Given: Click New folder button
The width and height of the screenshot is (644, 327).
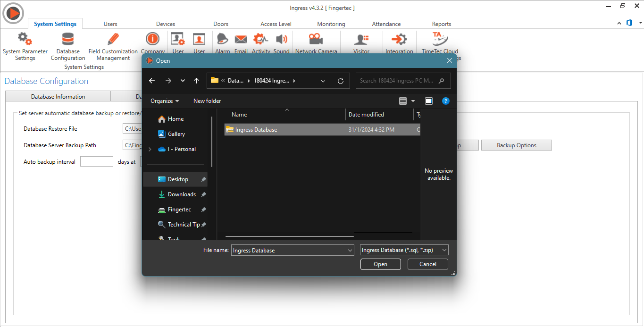Looking at the screenshot, I should [207, 101].
